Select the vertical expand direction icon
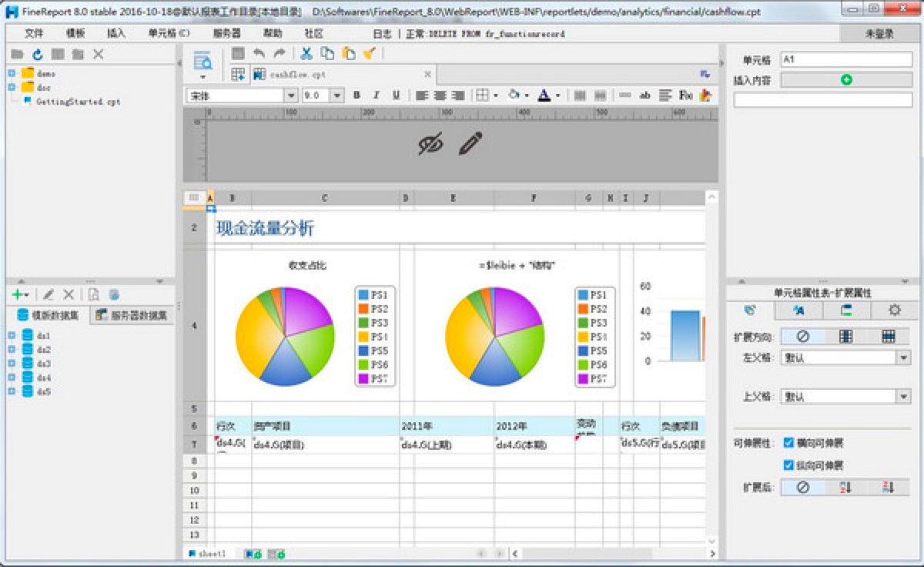924x567 pixels. click(845, 337)
